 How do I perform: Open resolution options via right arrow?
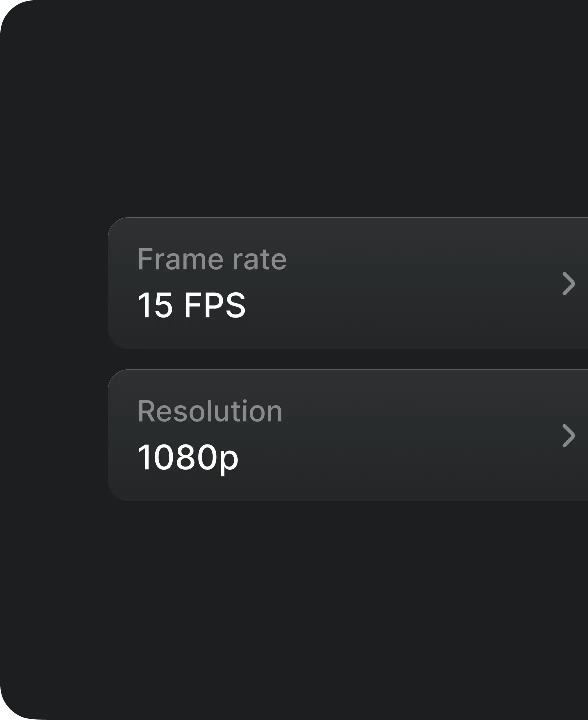tap(568, 436)
